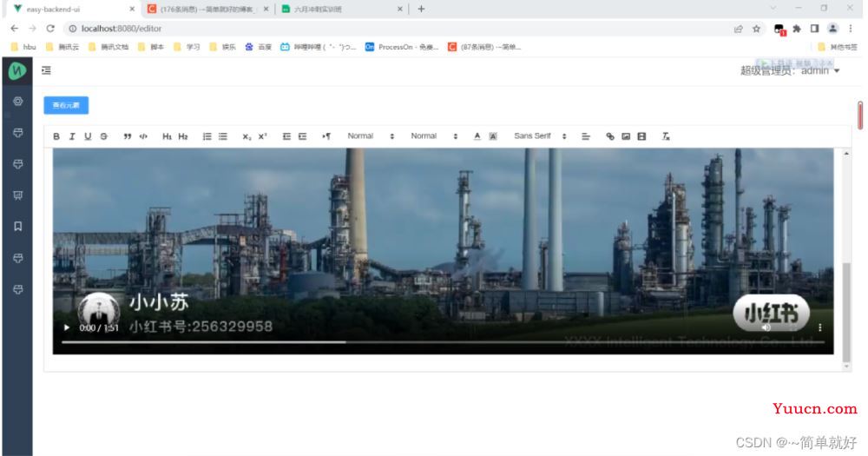
Task: Open the bookmark item in the sidebar
Action: (17, 226)
